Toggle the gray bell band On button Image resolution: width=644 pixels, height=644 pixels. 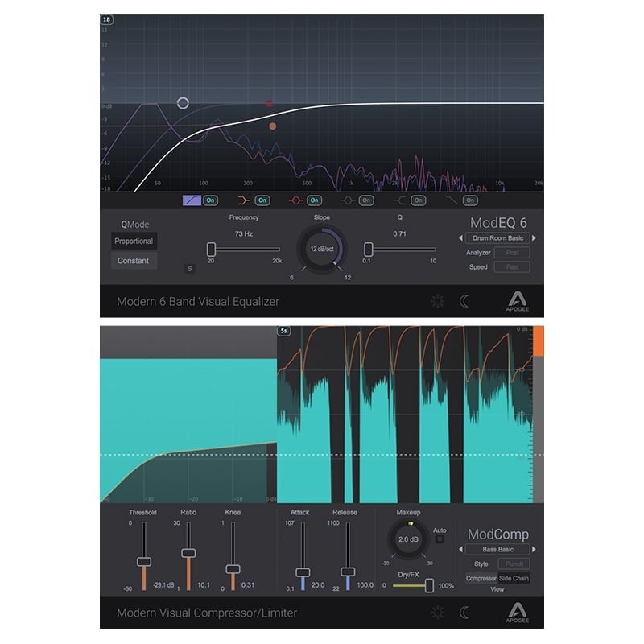click(x=366, y=200)
